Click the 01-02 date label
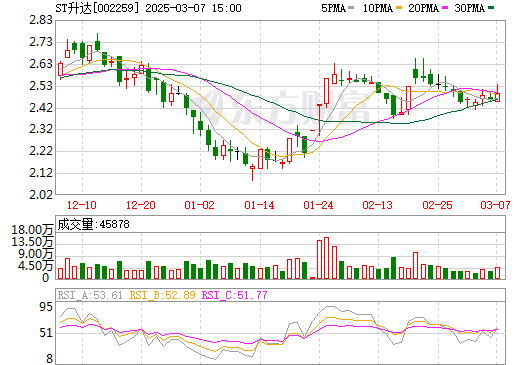 point(200,205)
